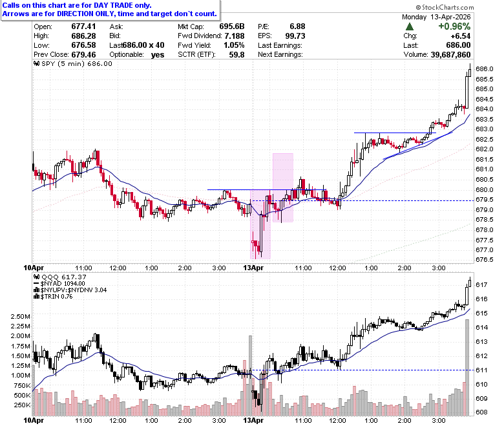Click the 10Apr date label on QQQ axis

[34, 420]
